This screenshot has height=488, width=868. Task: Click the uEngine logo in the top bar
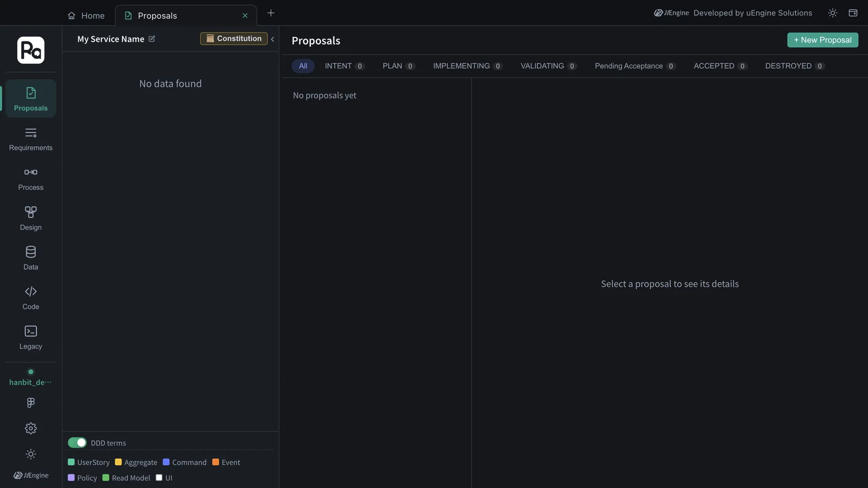[x=671, y=13]
